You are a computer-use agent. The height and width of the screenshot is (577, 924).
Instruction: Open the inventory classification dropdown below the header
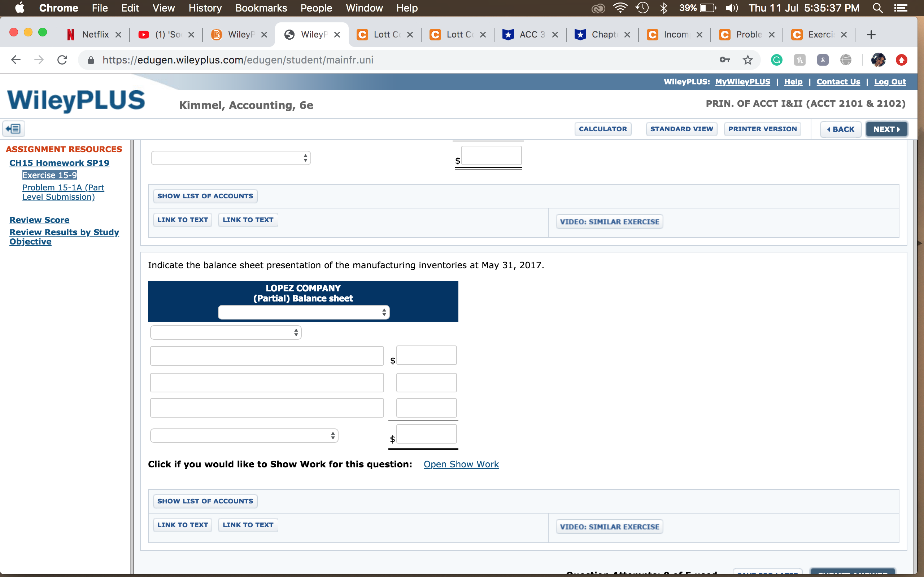225,332
